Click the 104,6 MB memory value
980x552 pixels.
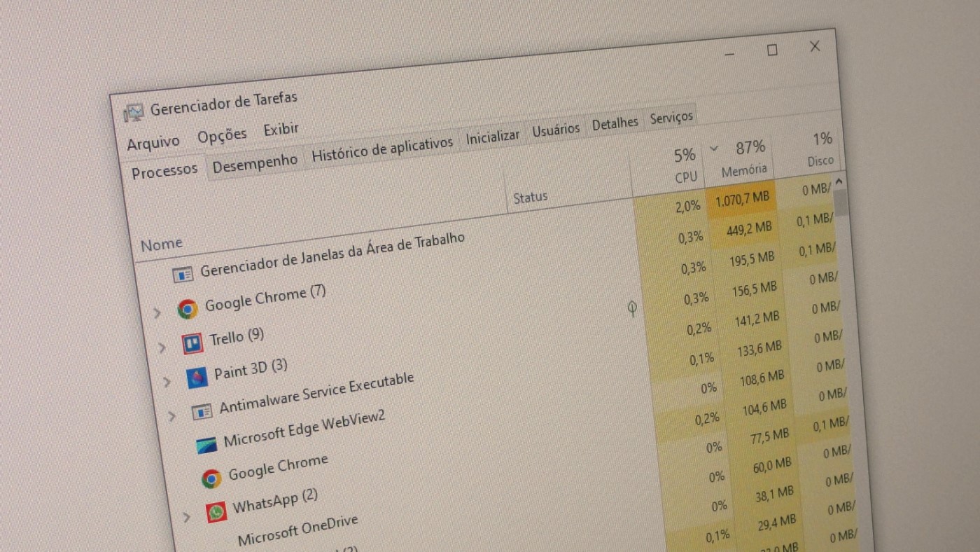coord(764,406)
